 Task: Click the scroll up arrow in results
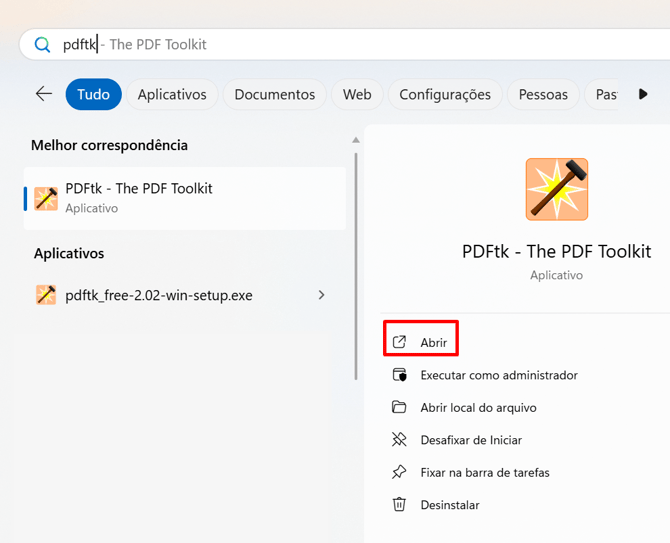click(x=355, y=140)
